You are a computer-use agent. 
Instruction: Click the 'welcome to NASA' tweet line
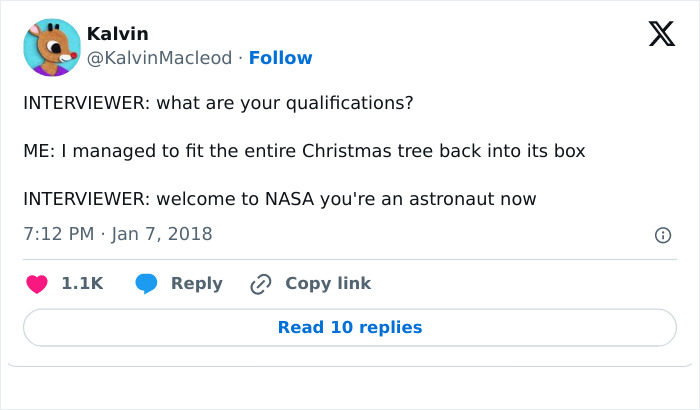coord(280,198)
